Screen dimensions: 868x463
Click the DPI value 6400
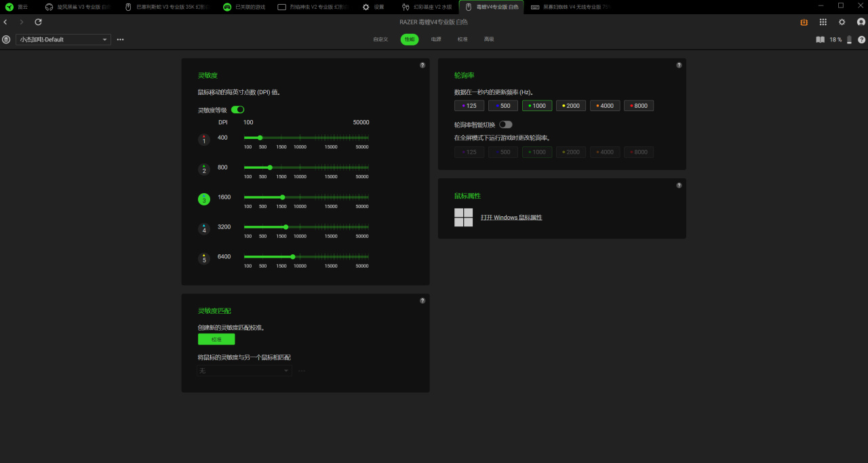224,257
